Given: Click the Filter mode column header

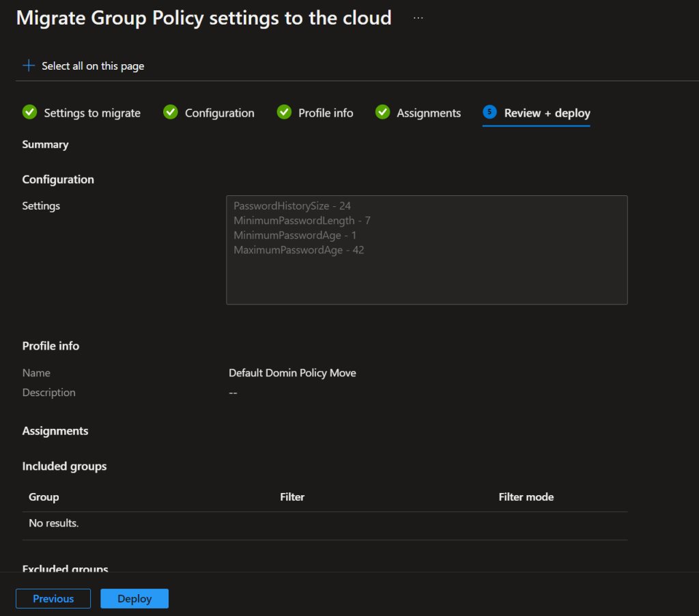Looking at the screenshot, I should [526, 497].
